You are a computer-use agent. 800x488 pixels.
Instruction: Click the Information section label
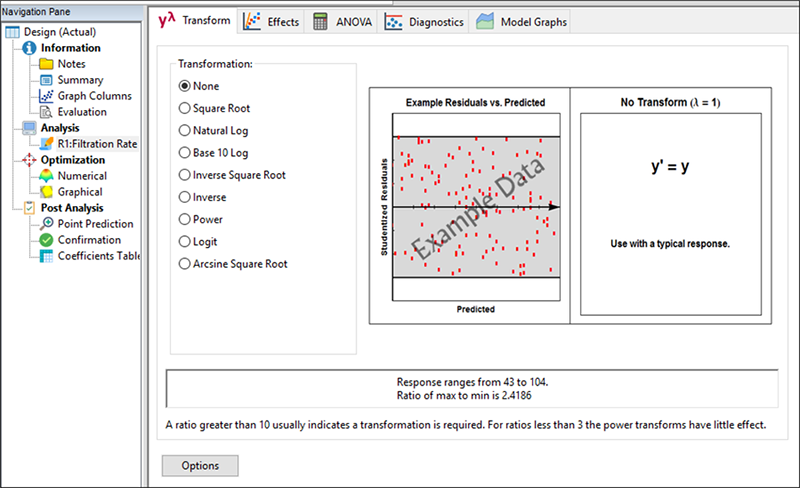70,48
